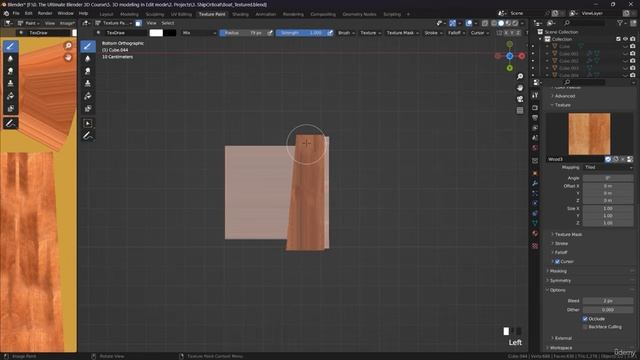Expand the Texture Mask panel in properties

pos(567,235)
